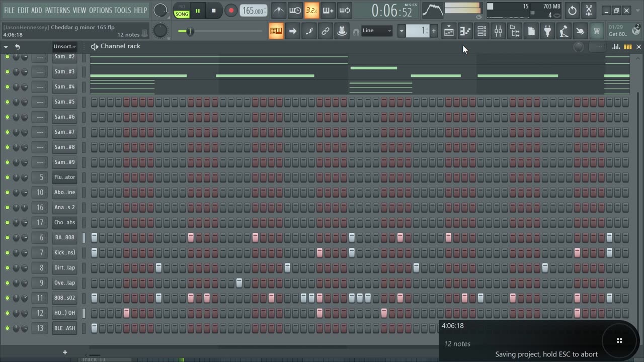This screenshot has height=362, width=644.
Task: Click the Sam..#2 volume knob
Action: click(24, 56)
